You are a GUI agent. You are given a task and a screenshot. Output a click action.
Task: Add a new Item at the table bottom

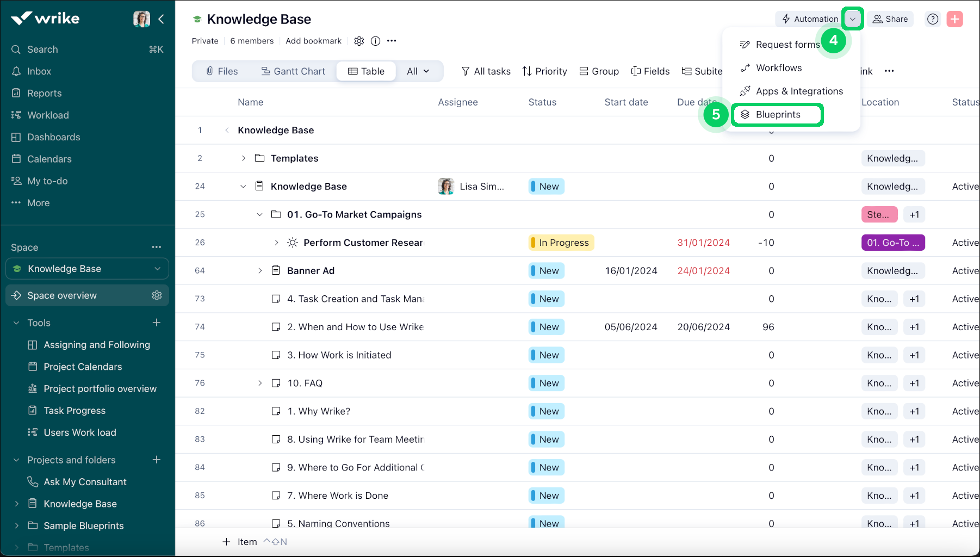[240, 542]
